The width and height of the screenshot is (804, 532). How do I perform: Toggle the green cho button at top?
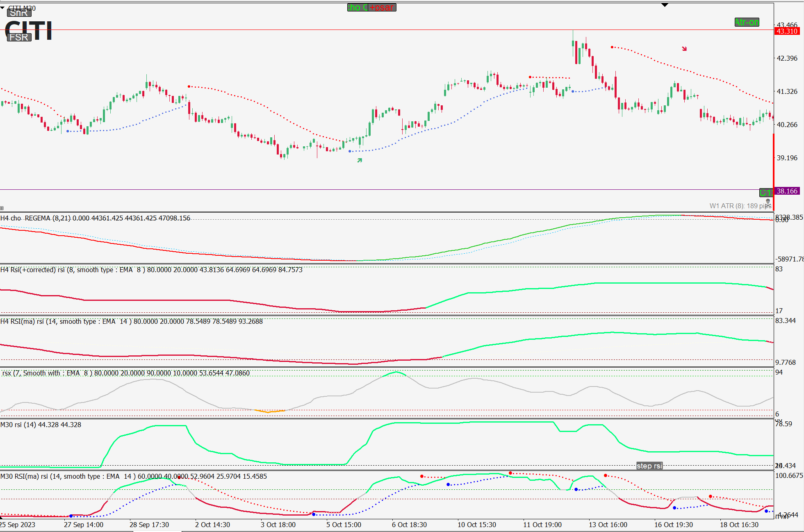[x=357, y=7]
